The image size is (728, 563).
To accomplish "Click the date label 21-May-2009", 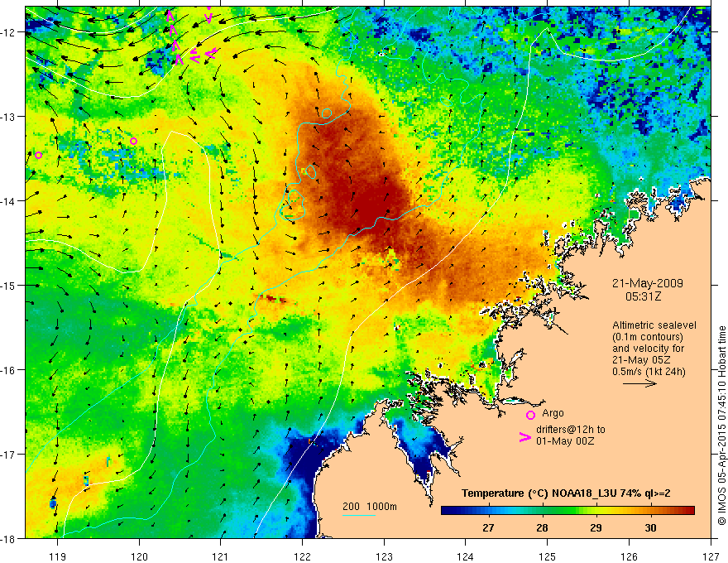I will pos(648,283).
